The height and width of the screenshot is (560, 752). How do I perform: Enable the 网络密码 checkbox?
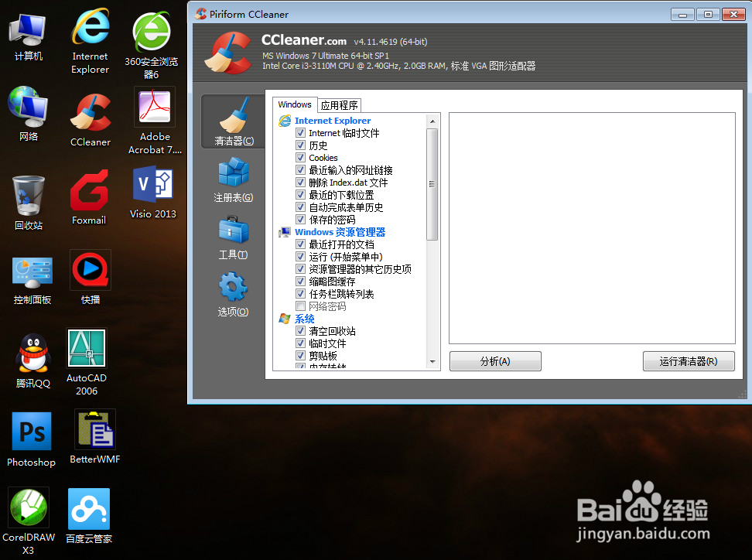pos(301,306)
